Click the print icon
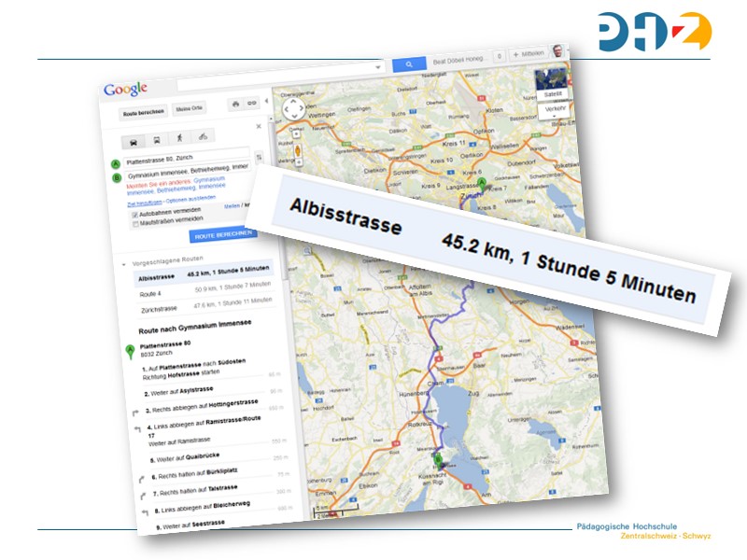Screen dimensions: 747x560 236,103
